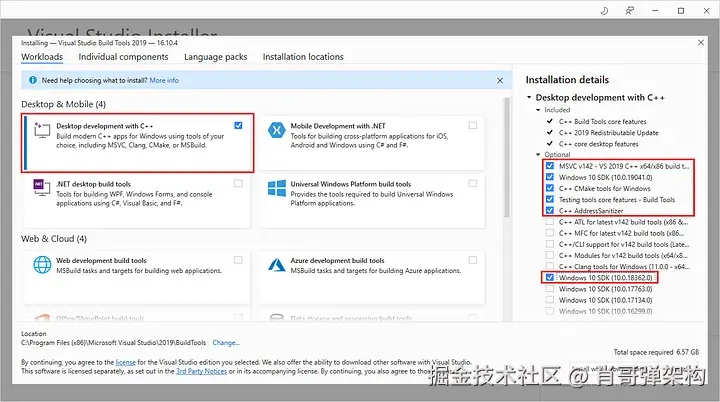
Task: Uncheck Desktop development with C++ workload
Action: point(238,125)
